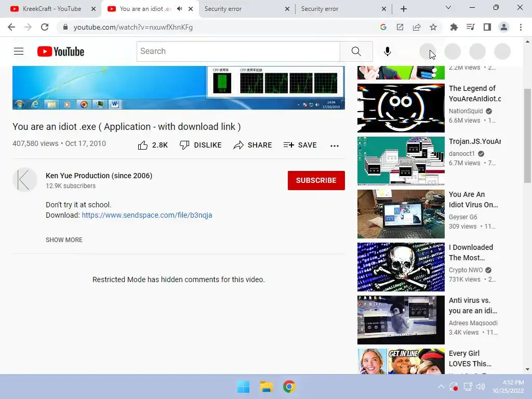Toggle the Chrome side panel
Viewport: 532px width, 399px height.
487,27
